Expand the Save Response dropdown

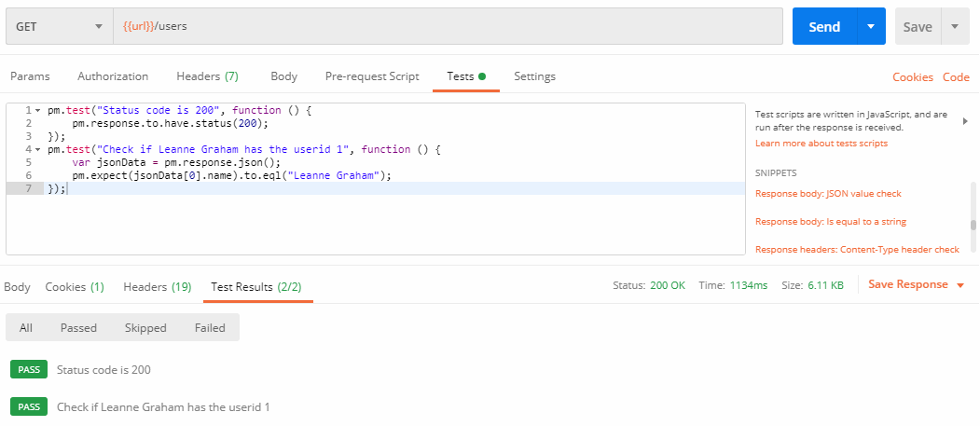tap(960, 285)
